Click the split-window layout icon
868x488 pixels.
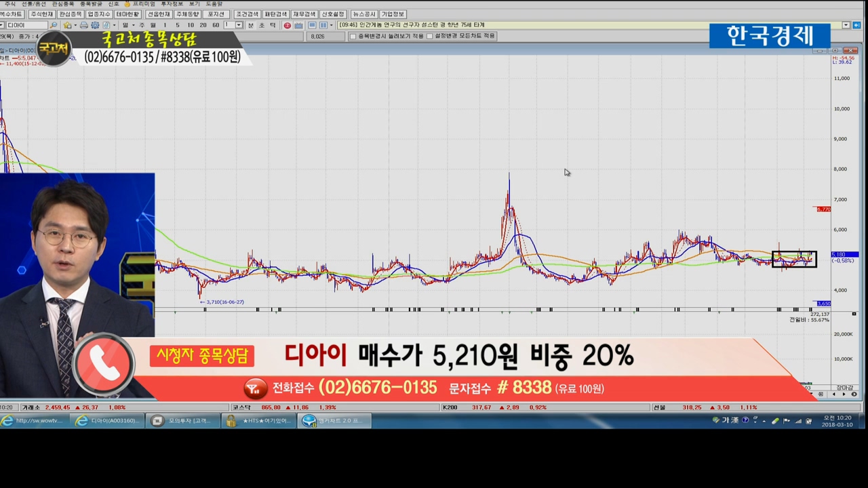click(x=323, y=25)
